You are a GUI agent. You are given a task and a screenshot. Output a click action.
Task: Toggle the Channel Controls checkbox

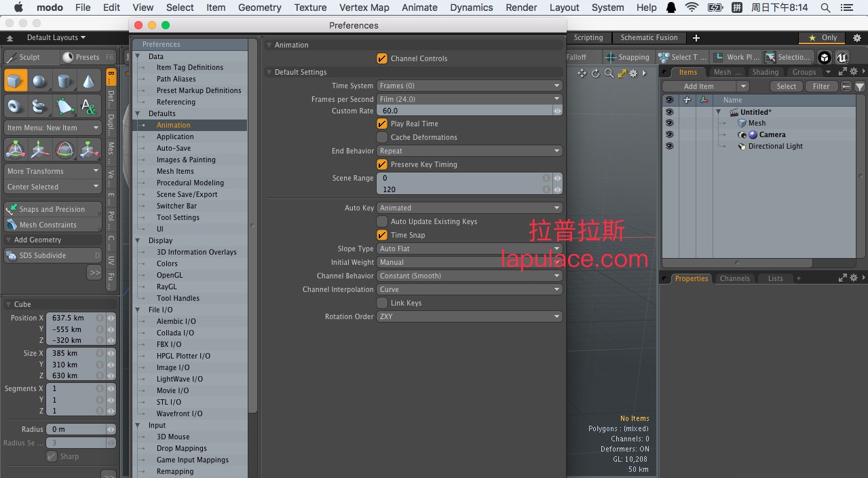[x=382, y=58]
